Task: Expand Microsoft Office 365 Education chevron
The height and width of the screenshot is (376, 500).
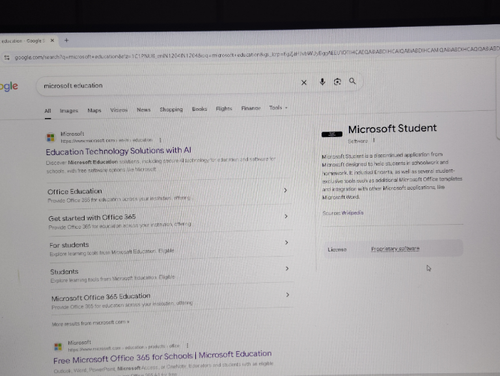Action: click(287, 295)
